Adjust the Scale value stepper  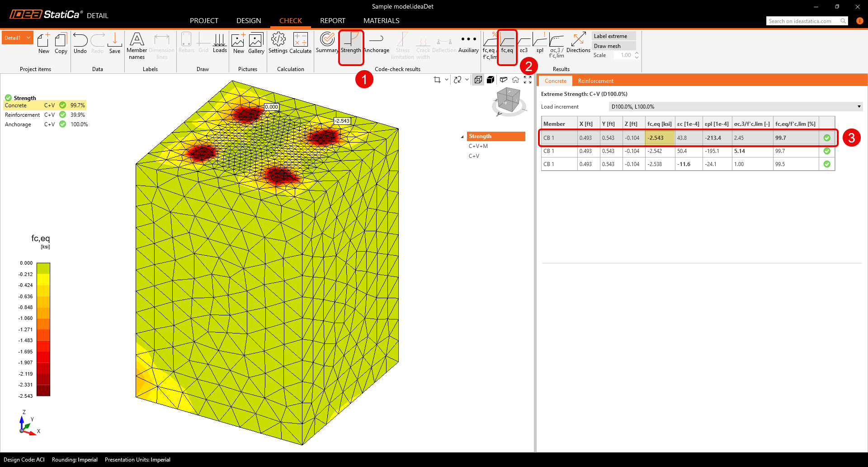(637, 55)
